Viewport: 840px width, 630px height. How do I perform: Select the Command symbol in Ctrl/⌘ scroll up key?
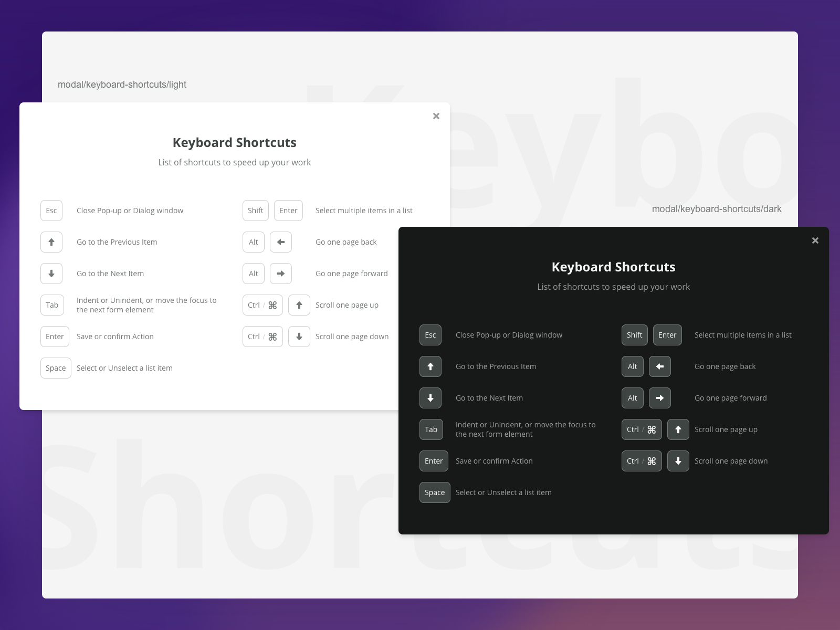coord(271,305)
